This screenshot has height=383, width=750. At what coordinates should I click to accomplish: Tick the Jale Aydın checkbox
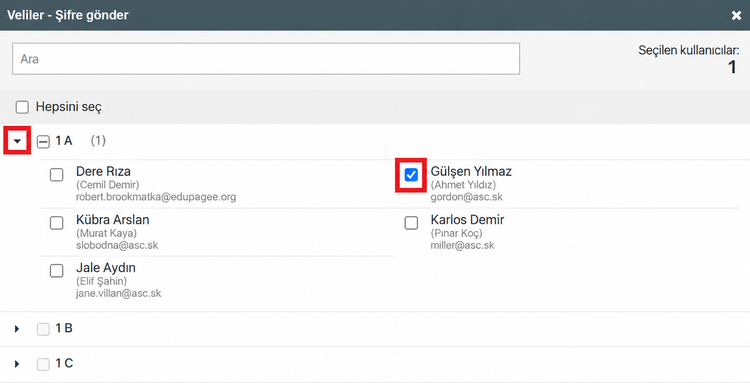(x=56, y=271)
